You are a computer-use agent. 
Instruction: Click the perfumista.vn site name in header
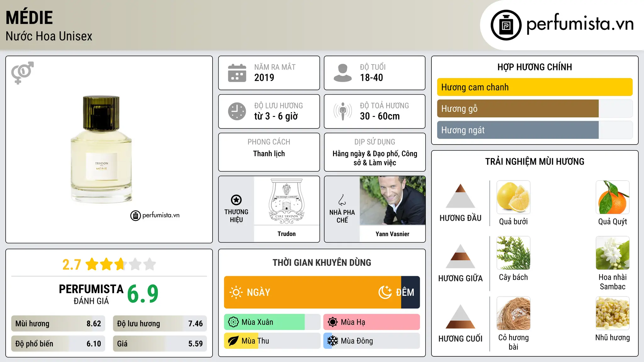click(x=580, y=24)
